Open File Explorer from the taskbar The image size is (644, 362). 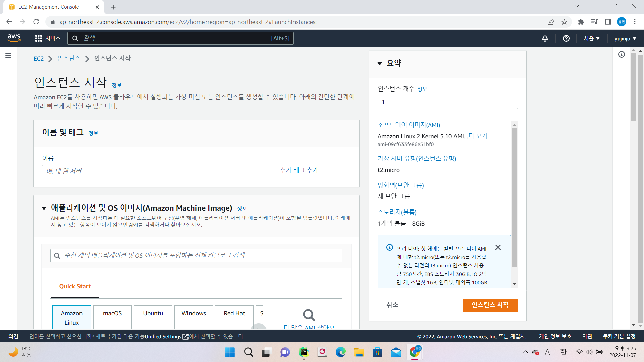tap(359, 352)
